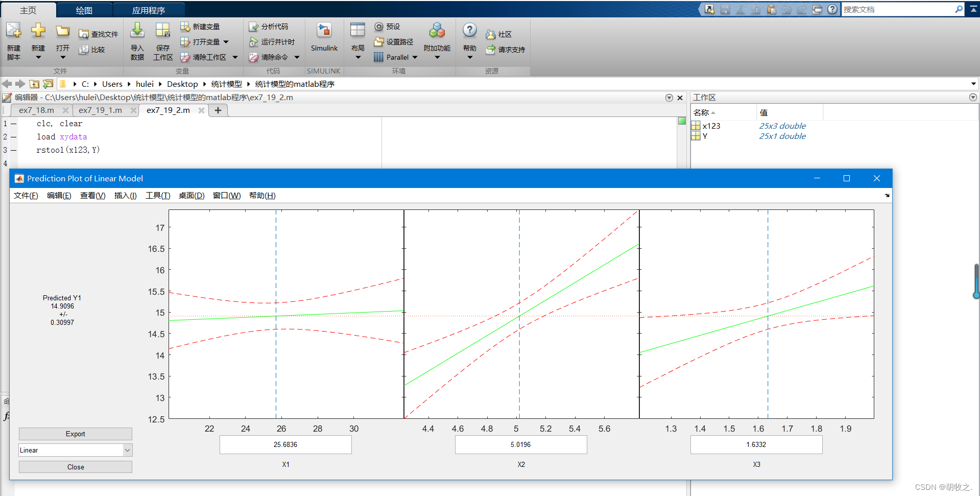The image size is (980, 496).
Task: Open the 工具(T) menu in figure window
Action: click(158, 196)
